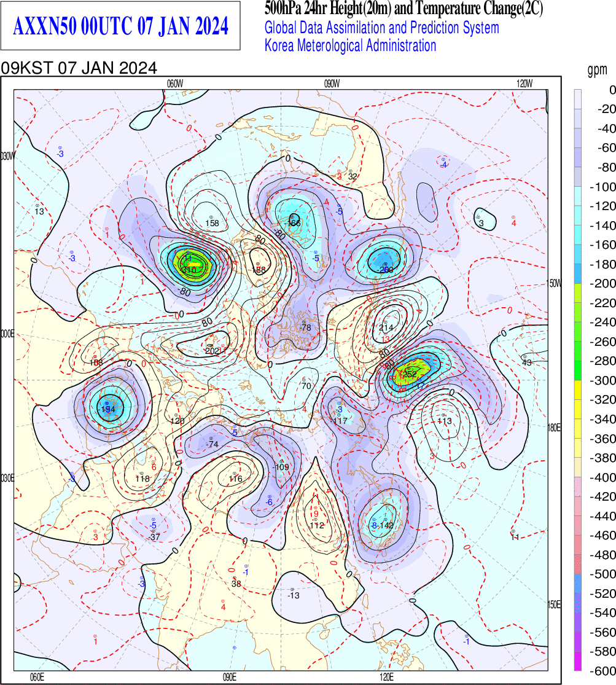Click the -13 value on the map
The image size is (616, 685).
[x=294, y=595]
